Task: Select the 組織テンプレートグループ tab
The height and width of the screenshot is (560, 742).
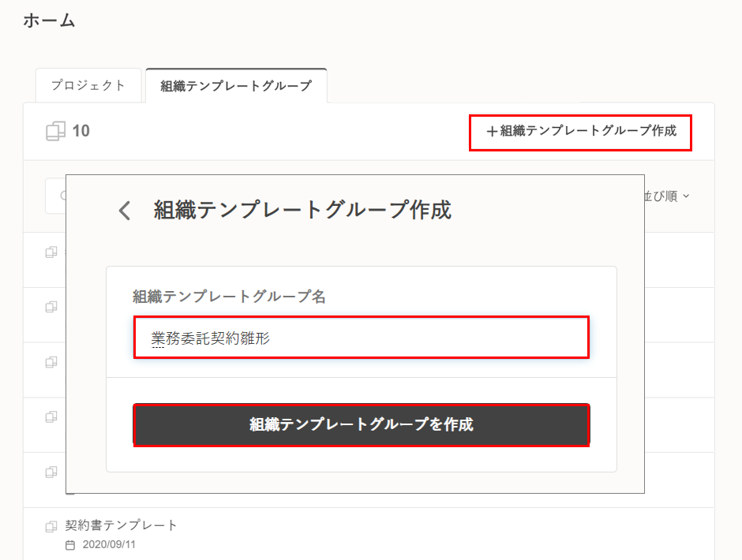Action: click(x=236, y=86)
